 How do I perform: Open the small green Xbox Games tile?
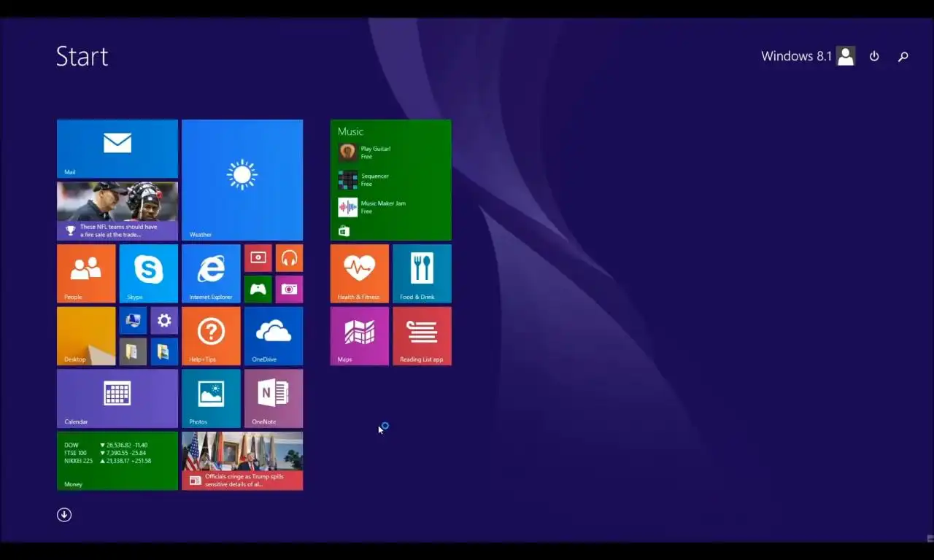click(258, 289)
